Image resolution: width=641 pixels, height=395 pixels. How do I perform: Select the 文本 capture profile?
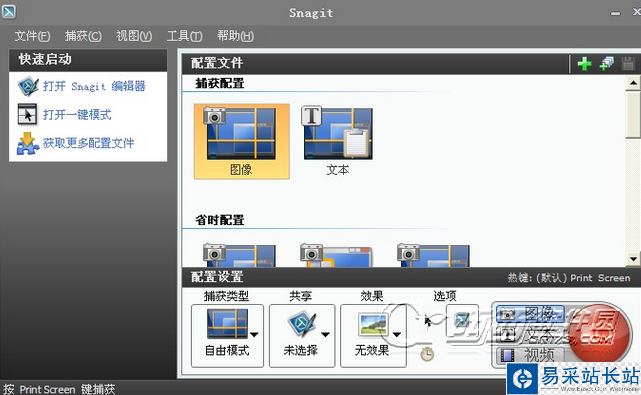[337, 141]
